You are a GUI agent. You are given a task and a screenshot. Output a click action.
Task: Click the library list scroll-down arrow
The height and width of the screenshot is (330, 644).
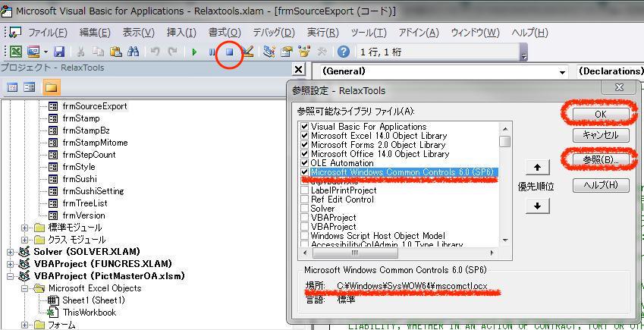click(x=505, y=240)
